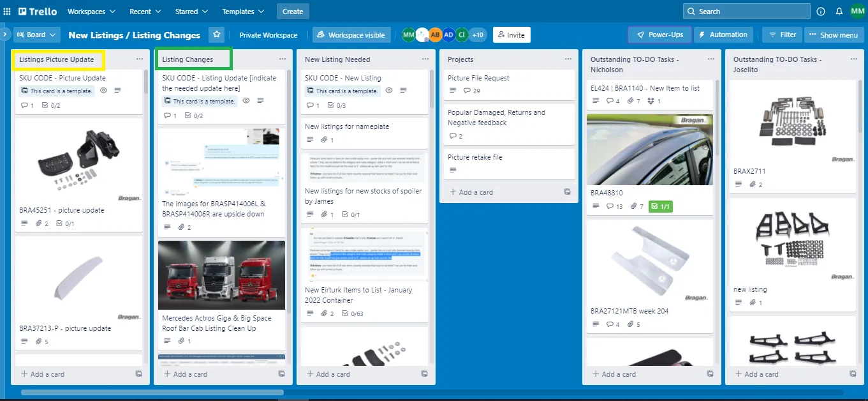Open BRAX2711 card image
Image resolution: width=868 pixels, height=401 pixels.
[x=792, y=121]
